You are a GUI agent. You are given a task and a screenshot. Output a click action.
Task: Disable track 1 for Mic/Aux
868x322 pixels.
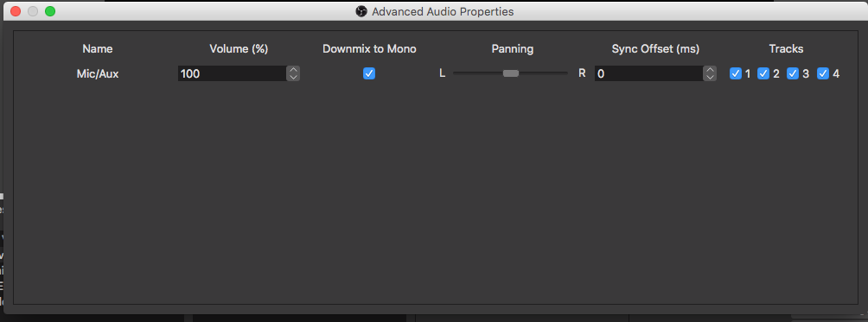[x=736, y=73]
